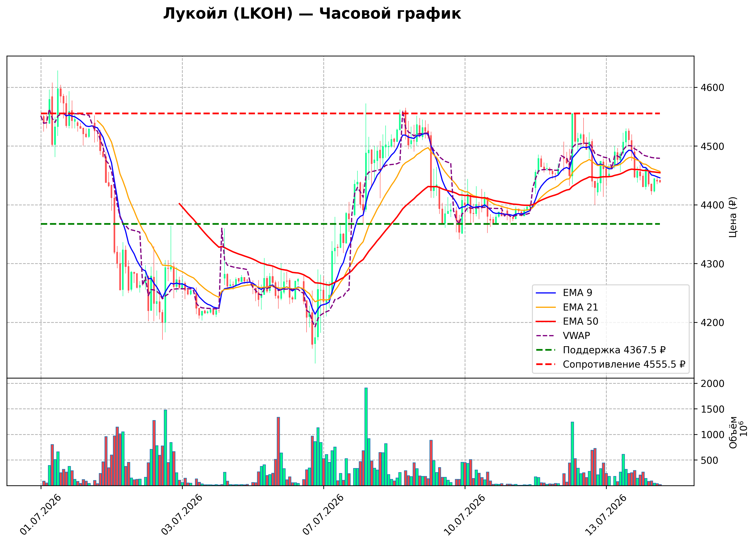The height and width of the screenshot is (544, 756).
Task: Click the 4600 price axis label
Action: pos(712,88)
